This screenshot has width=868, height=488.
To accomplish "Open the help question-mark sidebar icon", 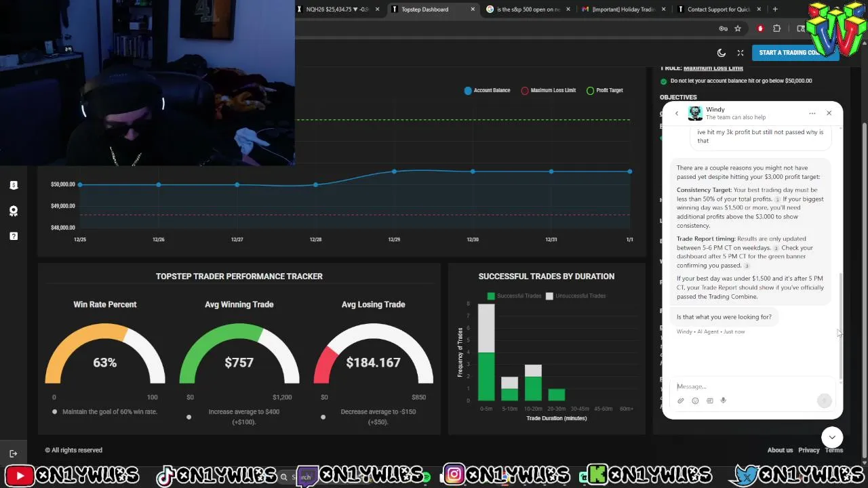I will (x=14, y=236).
